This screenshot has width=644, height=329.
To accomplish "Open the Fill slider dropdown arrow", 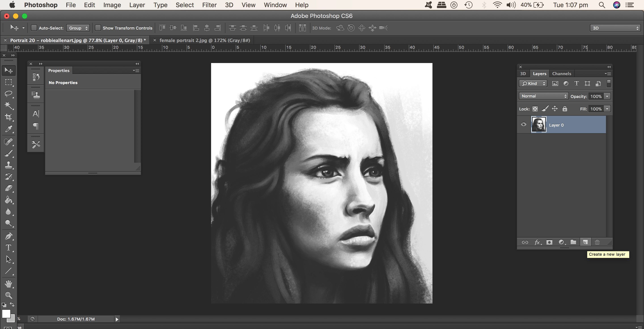I will tap(607, 109).
